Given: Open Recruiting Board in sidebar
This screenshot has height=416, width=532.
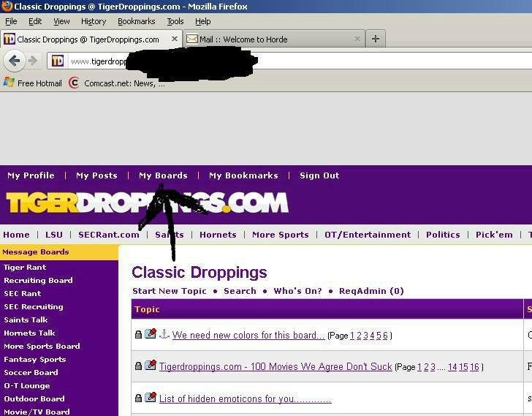Looking at the screenshot, I should (38, 280).
